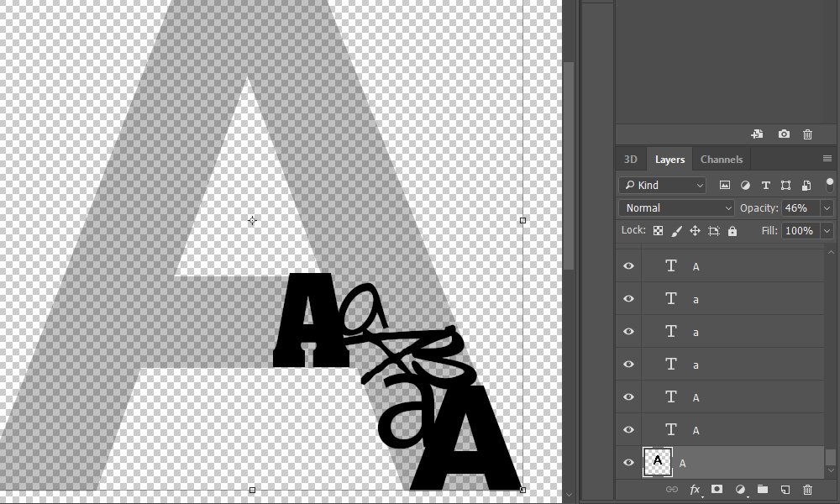Switch to the 3D tab
The height and width of the screenshot is (504, 840).
(631, 159)
